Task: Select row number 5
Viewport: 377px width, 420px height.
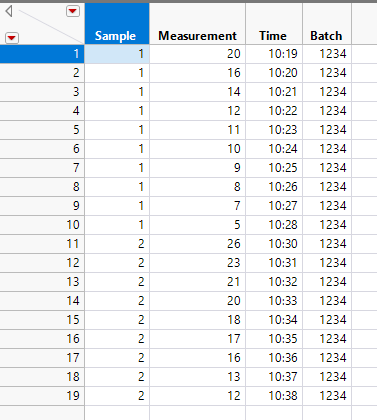Action: [42, 130]
